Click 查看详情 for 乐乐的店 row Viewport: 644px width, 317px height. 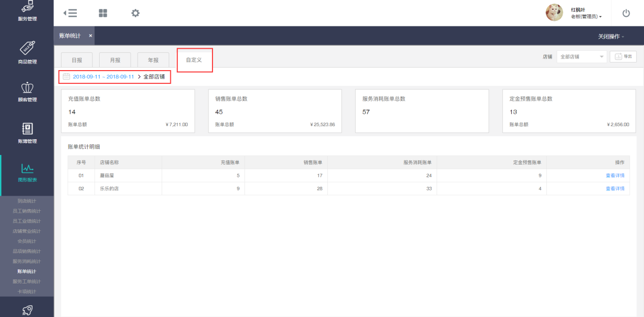coord(615,188)
